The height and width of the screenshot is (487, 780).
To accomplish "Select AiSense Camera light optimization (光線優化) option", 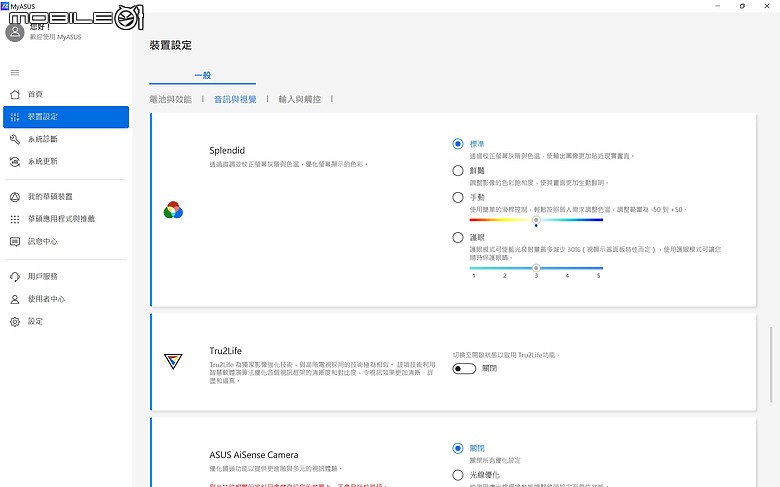I will pos(458,475).
